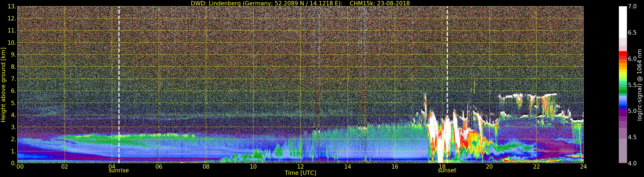Select the "00" time axis tick label
This screenshot has height=177, width=644.
20,166
